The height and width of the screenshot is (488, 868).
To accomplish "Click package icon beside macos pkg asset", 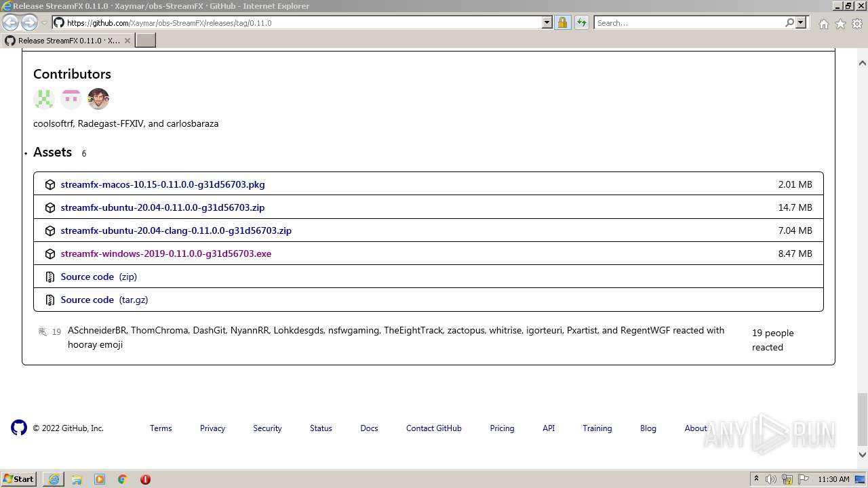I will point(50,184).
